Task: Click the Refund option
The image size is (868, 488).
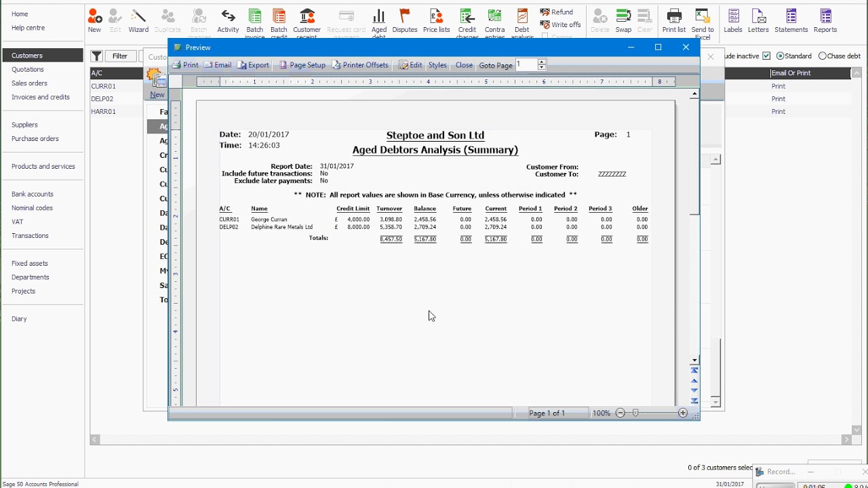Action: pyautogui.click(x=557, y=12)
